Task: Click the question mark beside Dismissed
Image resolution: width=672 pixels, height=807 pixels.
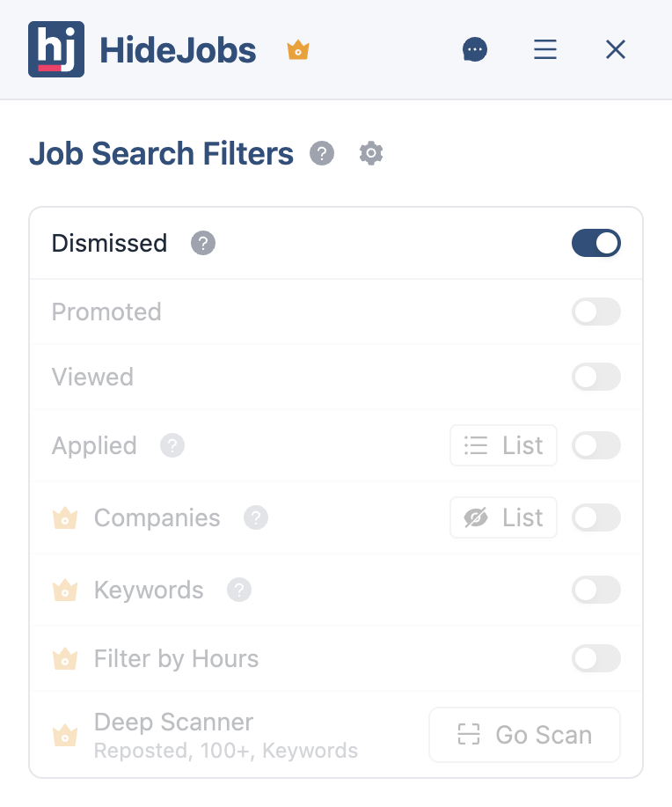Action: 203,243
